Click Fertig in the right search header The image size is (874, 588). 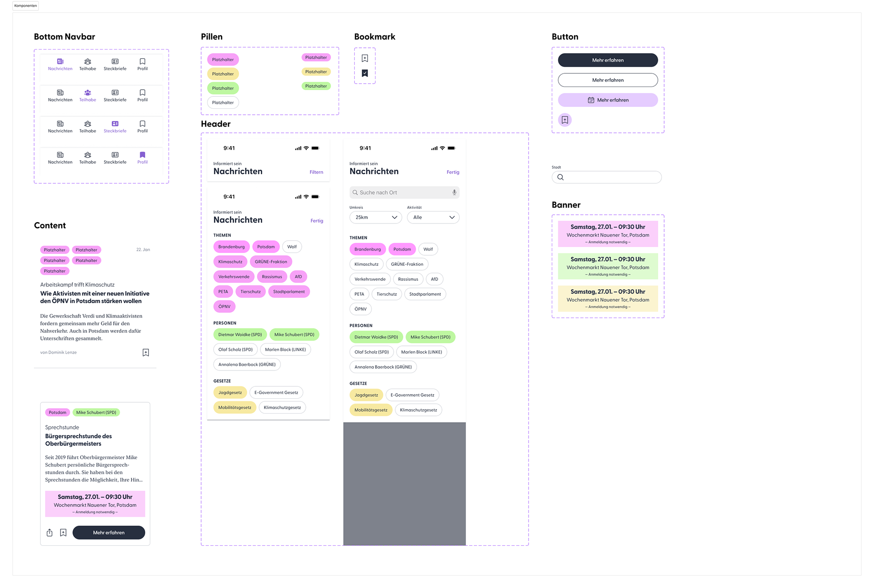pos(453,172)
